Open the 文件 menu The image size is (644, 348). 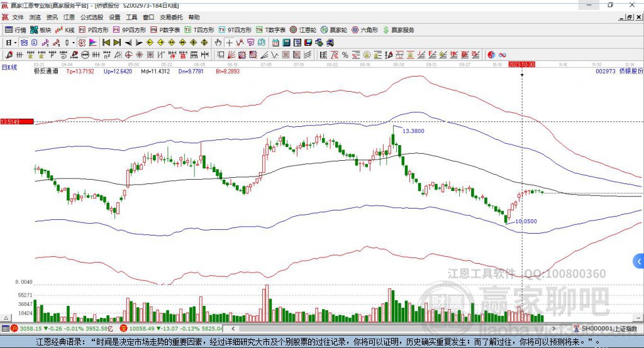click(18, 17)
